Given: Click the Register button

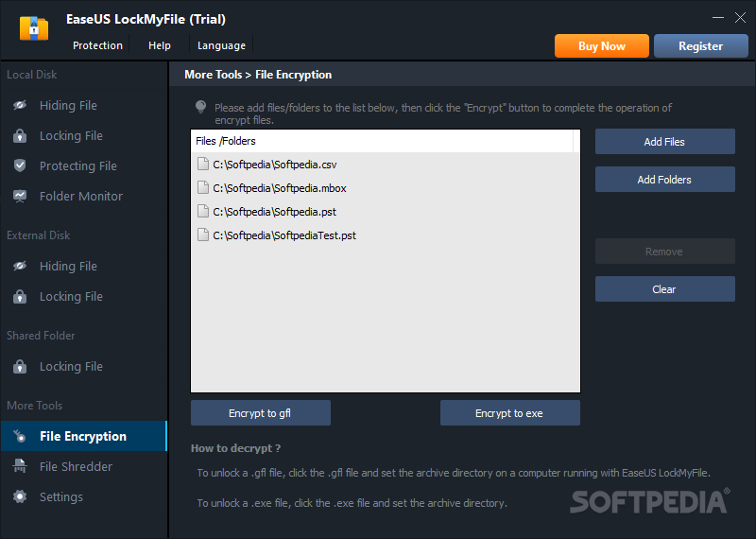Looking at the screenshot, I should (x=700, y=45).
